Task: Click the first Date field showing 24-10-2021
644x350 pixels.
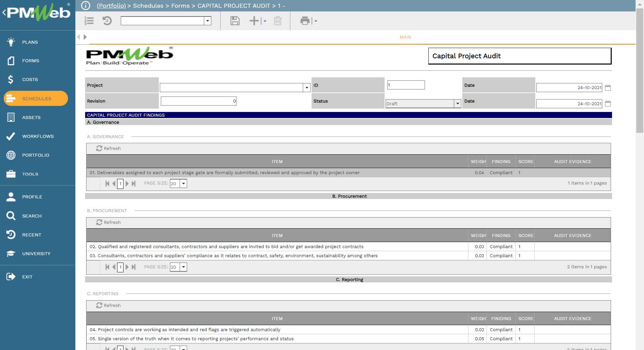Action: (569, 88)
